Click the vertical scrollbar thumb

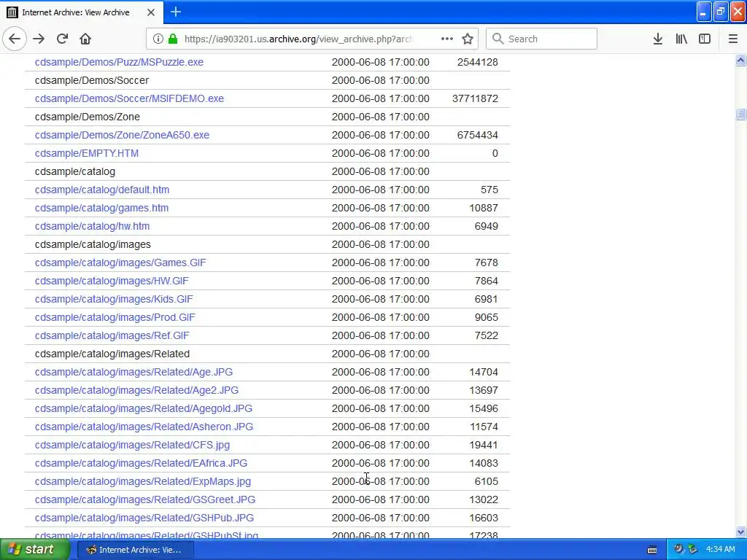pyautogui.click(x=740, y=114)
